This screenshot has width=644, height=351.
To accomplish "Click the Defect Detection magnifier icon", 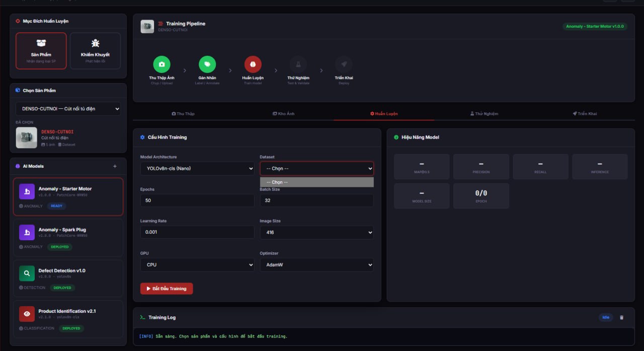I will (27, 273).
